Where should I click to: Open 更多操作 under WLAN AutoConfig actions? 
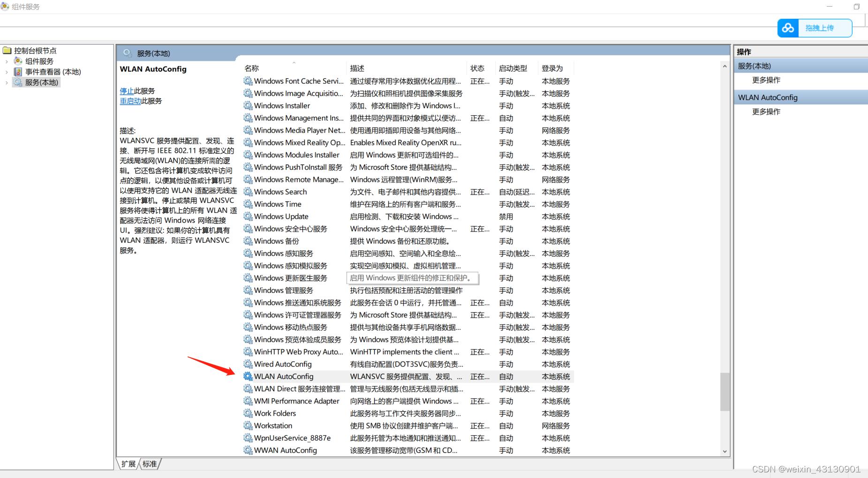tap(766, 112)
